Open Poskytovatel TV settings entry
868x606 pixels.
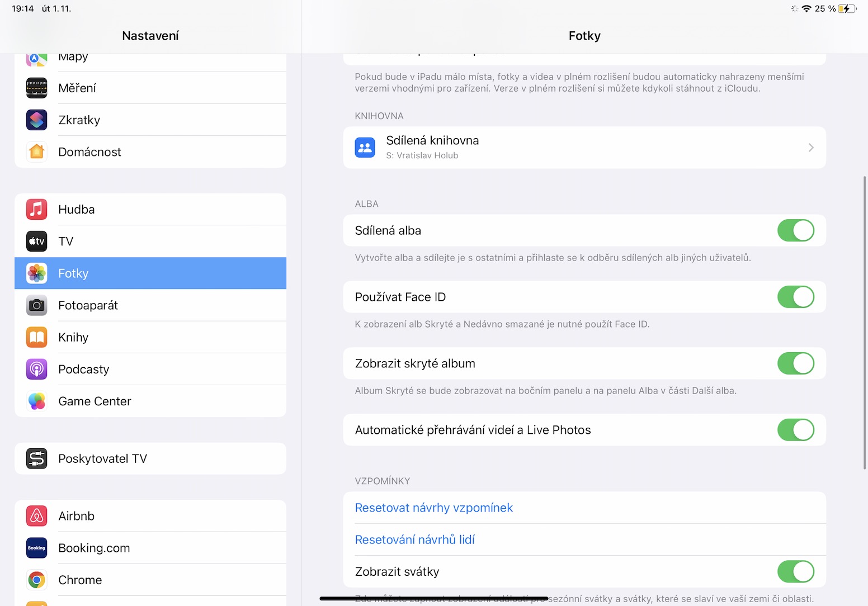coord(102,459)
